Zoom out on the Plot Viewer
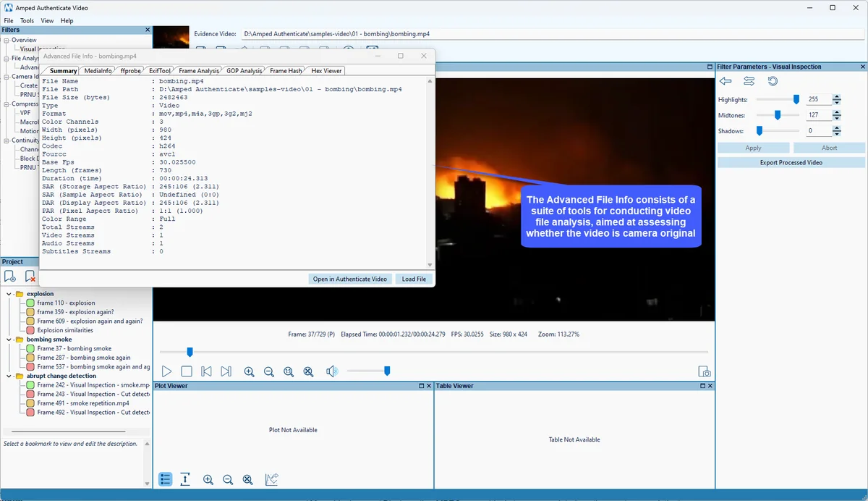 [228, 479]
